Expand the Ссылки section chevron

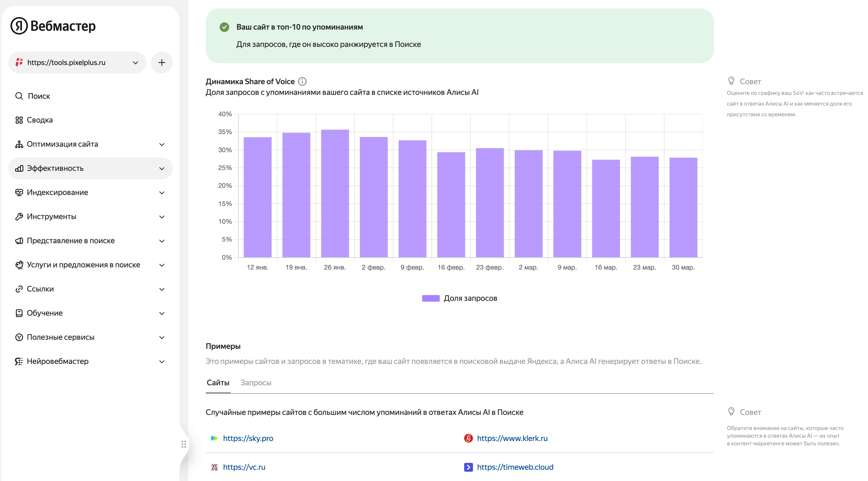click(x=162, y=289)
